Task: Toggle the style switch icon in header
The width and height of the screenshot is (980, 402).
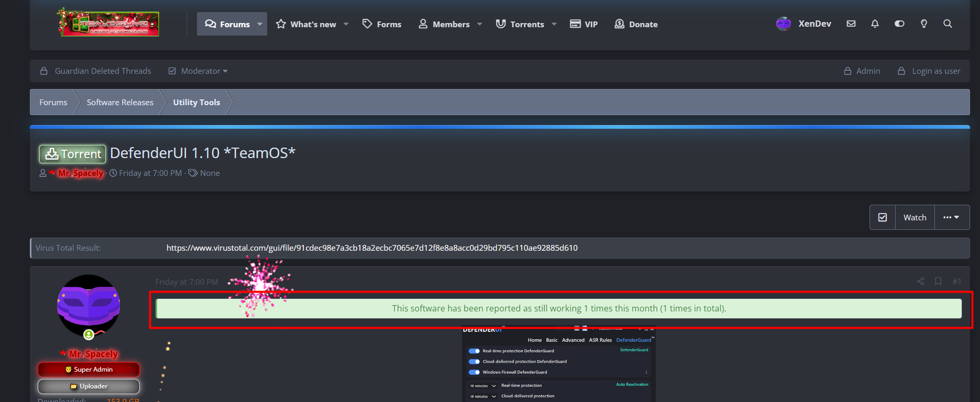Action: coord(899,24)
